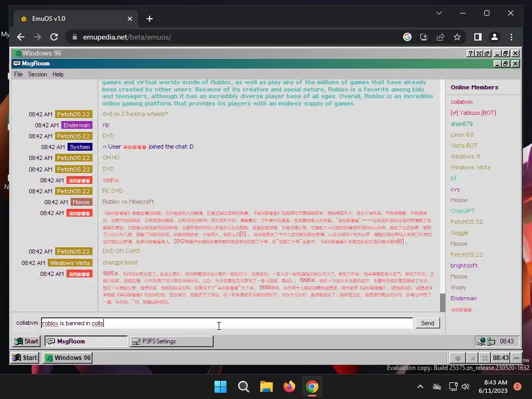Open Windows taskbar search
Image resolution: width=532 pixels, height=399 pixels.
(244, 387)
